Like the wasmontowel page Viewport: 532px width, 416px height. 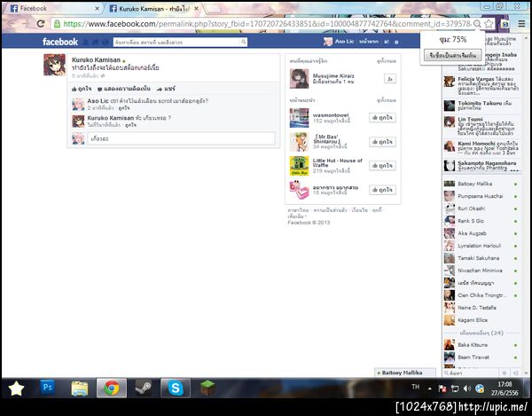coord(382,118)
